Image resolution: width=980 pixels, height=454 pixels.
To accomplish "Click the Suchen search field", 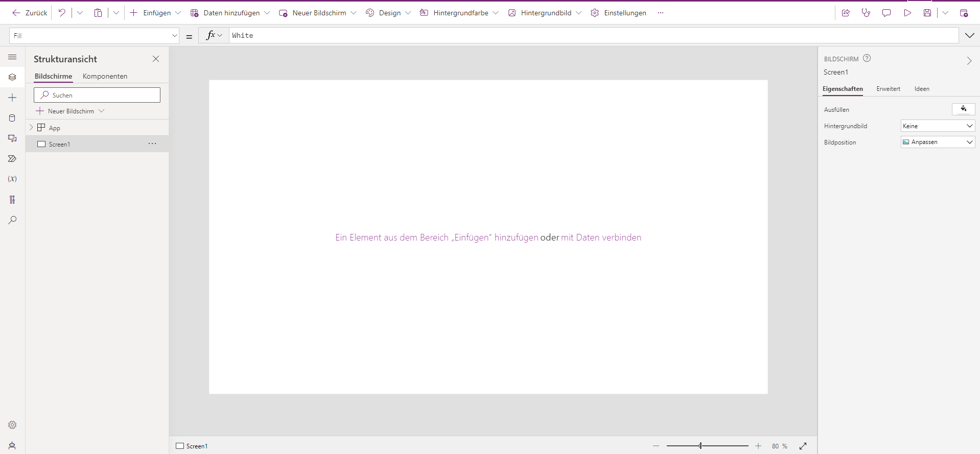I will [97, 95].
